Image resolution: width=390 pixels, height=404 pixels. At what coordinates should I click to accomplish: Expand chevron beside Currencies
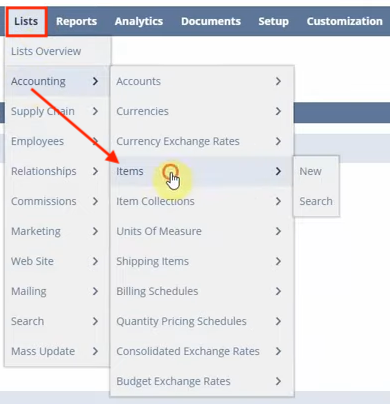278,111
